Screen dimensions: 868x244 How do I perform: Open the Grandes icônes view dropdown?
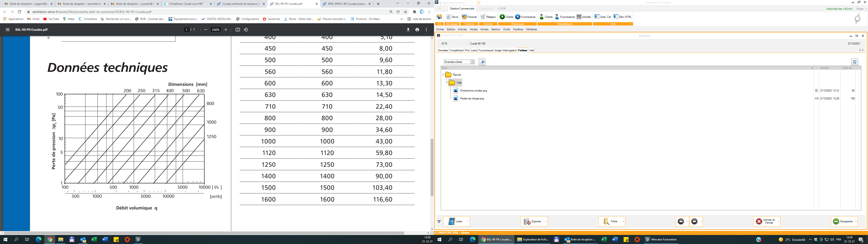472,62
